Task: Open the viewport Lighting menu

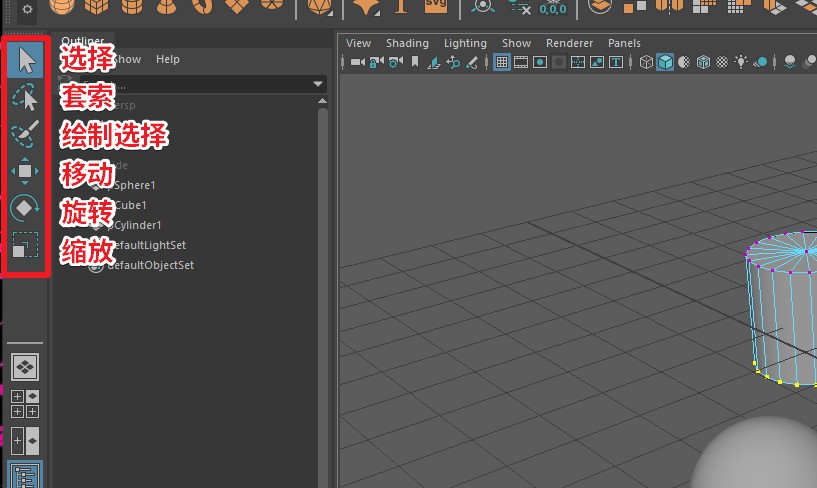Action: 465,43
